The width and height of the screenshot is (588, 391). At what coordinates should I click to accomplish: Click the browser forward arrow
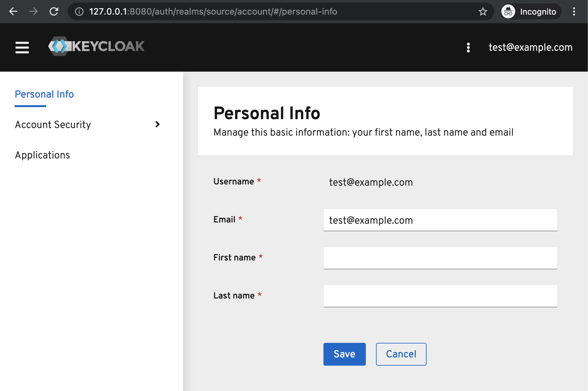tap(34, 11)
